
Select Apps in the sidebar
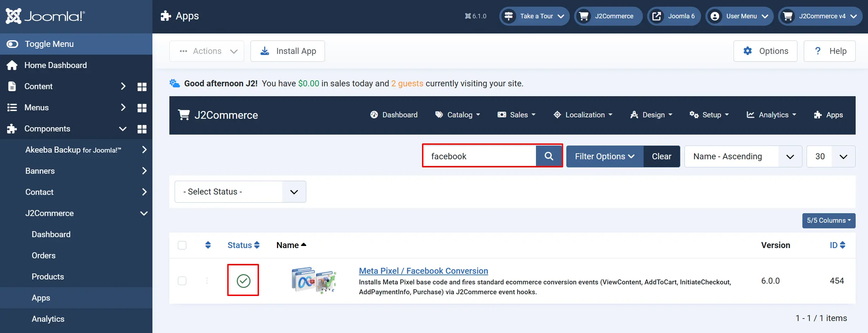(41, 298)
